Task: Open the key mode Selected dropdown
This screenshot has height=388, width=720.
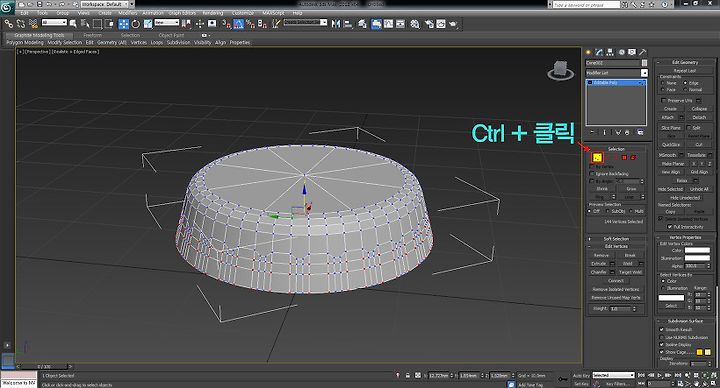Action: point(613,375)
